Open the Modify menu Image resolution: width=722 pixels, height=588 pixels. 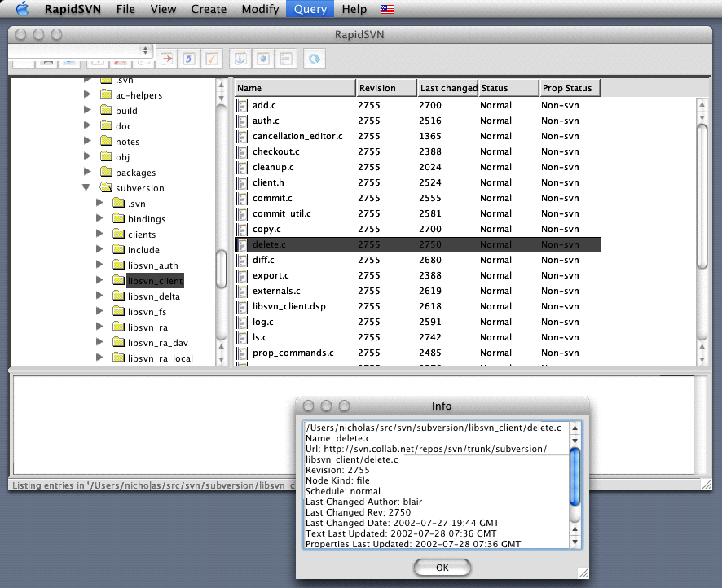pos(260,9)
